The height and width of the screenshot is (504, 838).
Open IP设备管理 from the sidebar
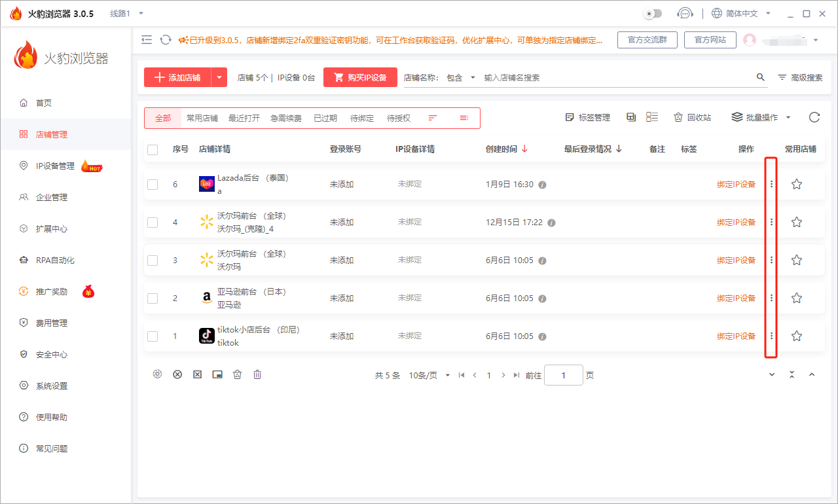pyautogui.click(x=56, y=166)
